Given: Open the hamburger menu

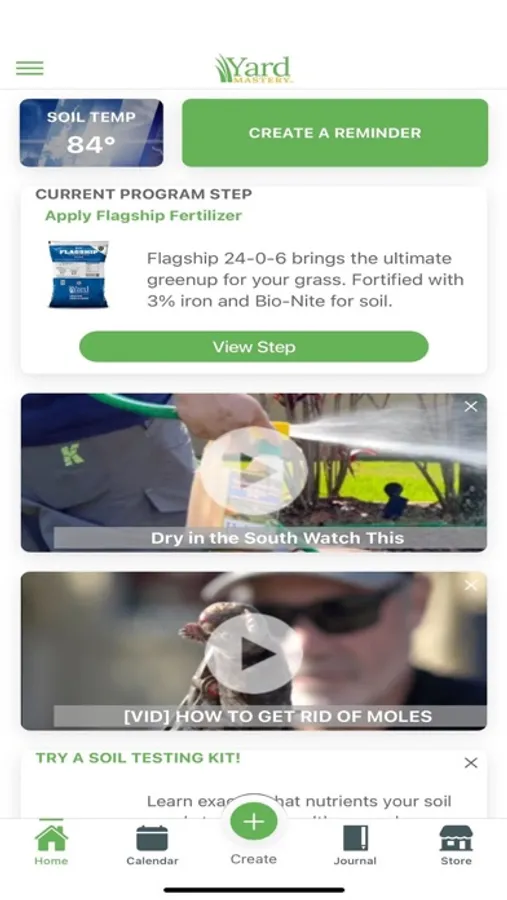Looking at the screenshot, I should point(29,68).
